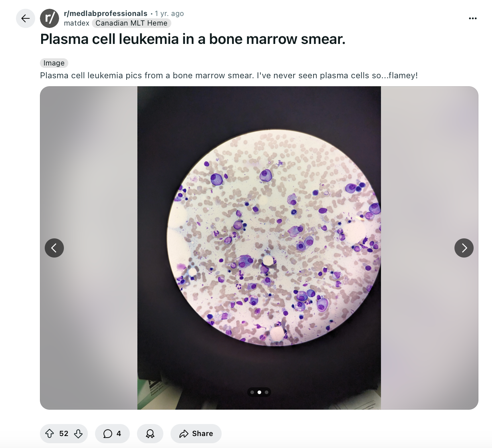Open the microscope smear image

click(259, 248)
